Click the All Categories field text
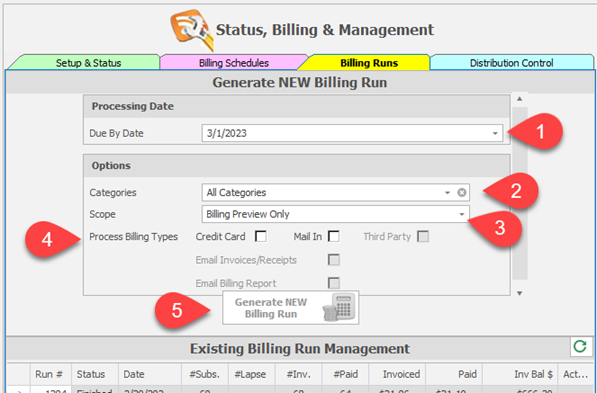The height and width of the screenshot is (393, 597). [x=236, y=193]
